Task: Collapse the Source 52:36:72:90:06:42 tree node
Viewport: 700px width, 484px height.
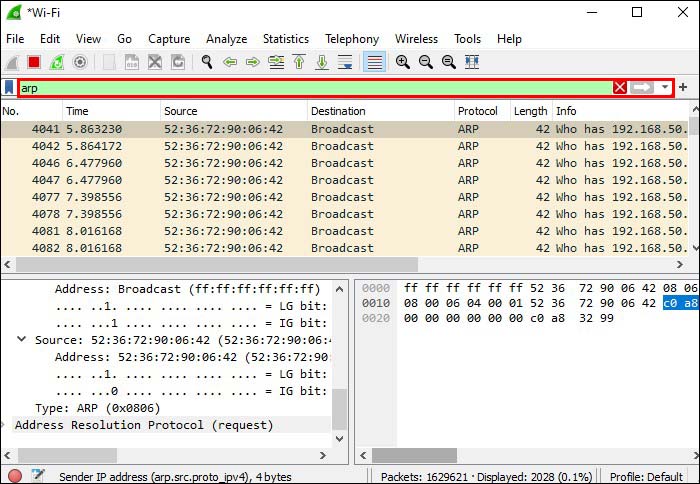Action: click(x=21, y=339)
